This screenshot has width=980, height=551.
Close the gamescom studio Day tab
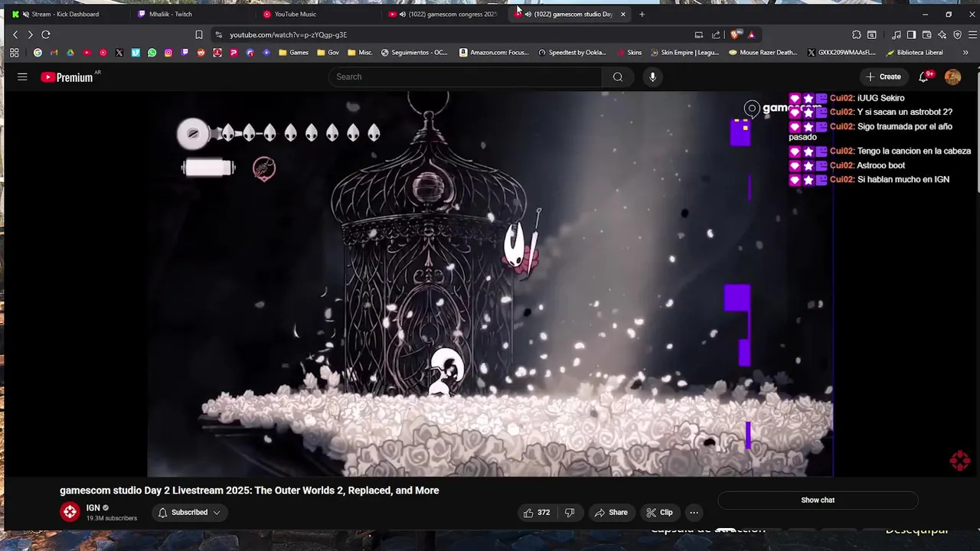click(623, 14)
